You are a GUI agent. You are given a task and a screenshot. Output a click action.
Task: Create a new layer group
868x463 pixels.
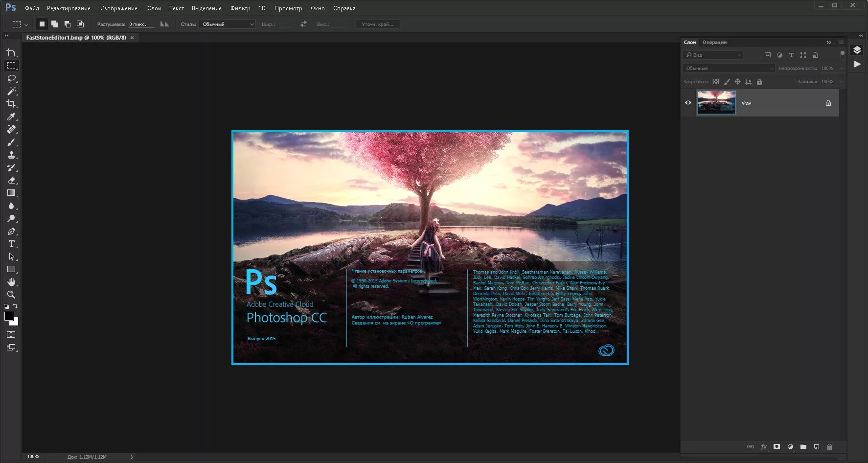[803, 446]
